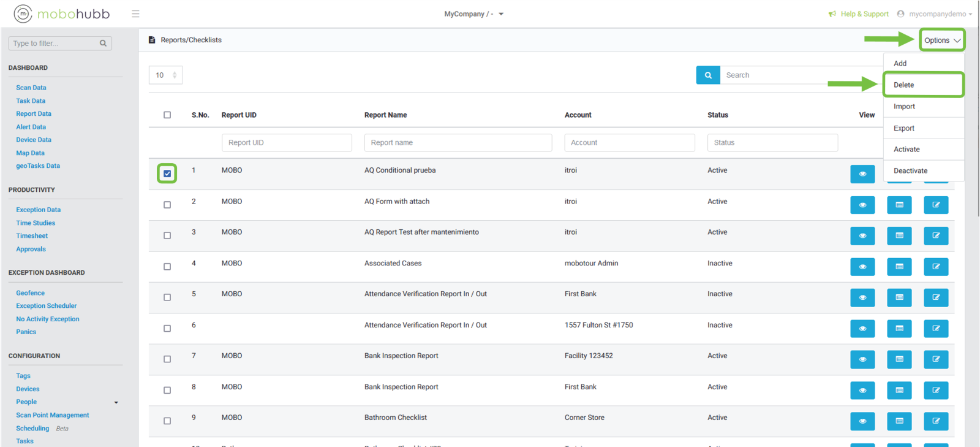
Task: Open the Options dropdown
Action: 941,40
